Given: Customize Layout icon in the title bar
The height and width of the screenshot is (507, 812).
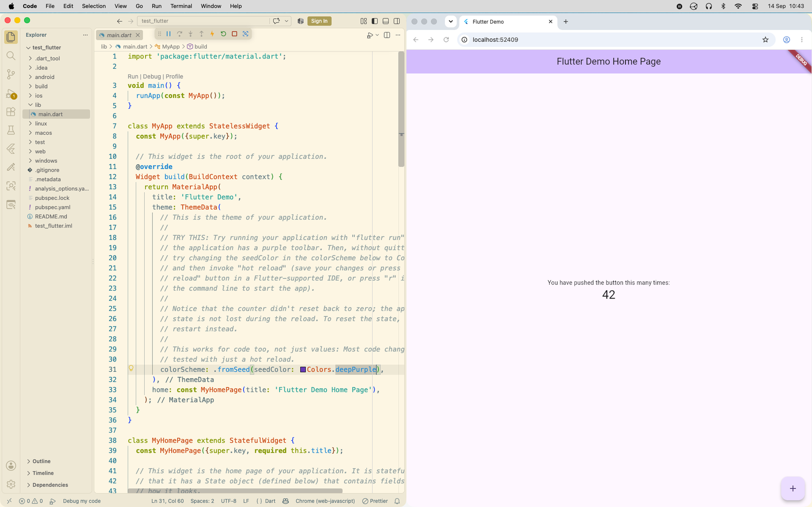Looking at the screenshot, I should click(x=364, y=21).
